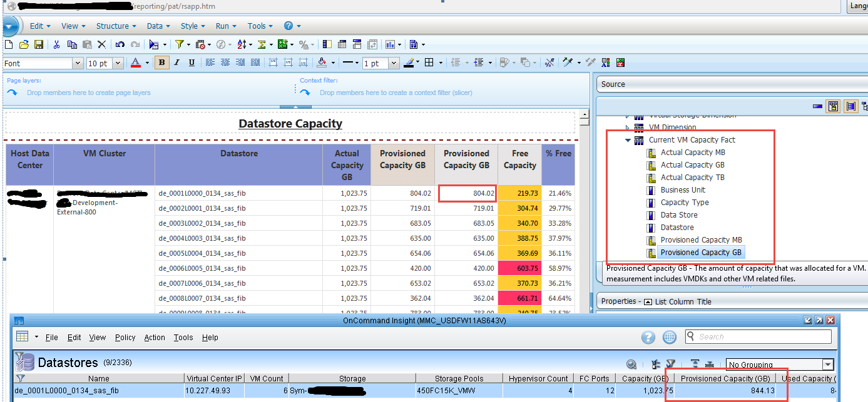Click the font color swatch icon
Image resolution: width=868 pixels, height=402 pixels.
tap(136, 63)
